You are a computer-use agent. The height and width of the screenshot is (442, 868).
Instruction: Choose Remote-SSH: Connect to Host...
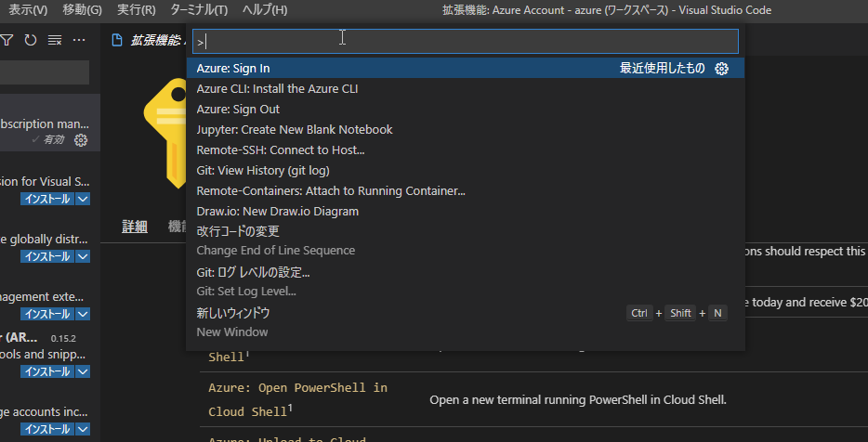[x=465, y=149]
